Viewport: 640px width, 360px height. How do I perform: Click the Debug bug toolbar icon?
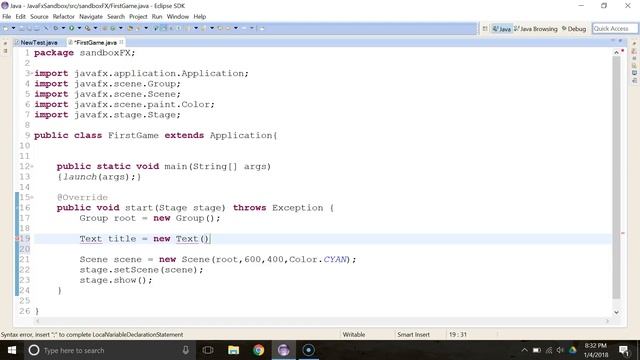56,28
